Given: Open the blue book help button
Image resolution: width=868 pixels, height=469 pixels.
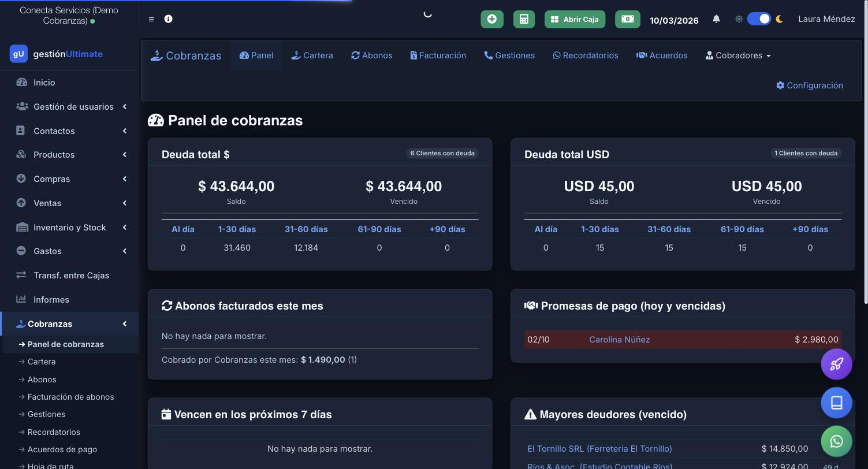Looking at the screenshot, I should pos(837,403).
